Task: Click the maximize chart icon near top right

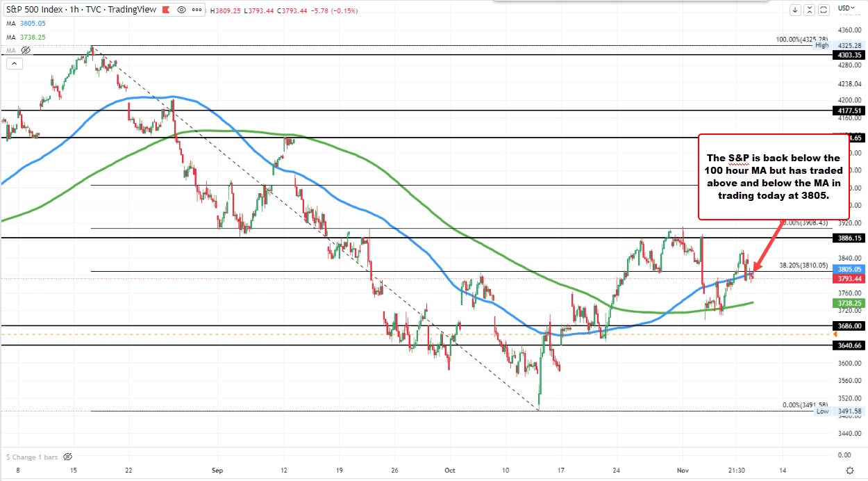Action: (x=810, y=10)
